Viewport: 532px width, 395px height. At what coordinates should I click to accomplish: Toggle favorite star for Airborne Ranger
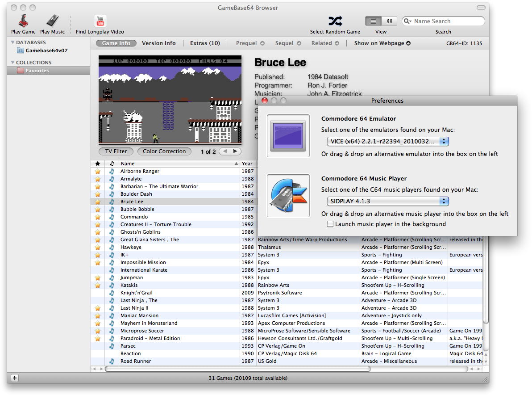(x=98, y=172)
